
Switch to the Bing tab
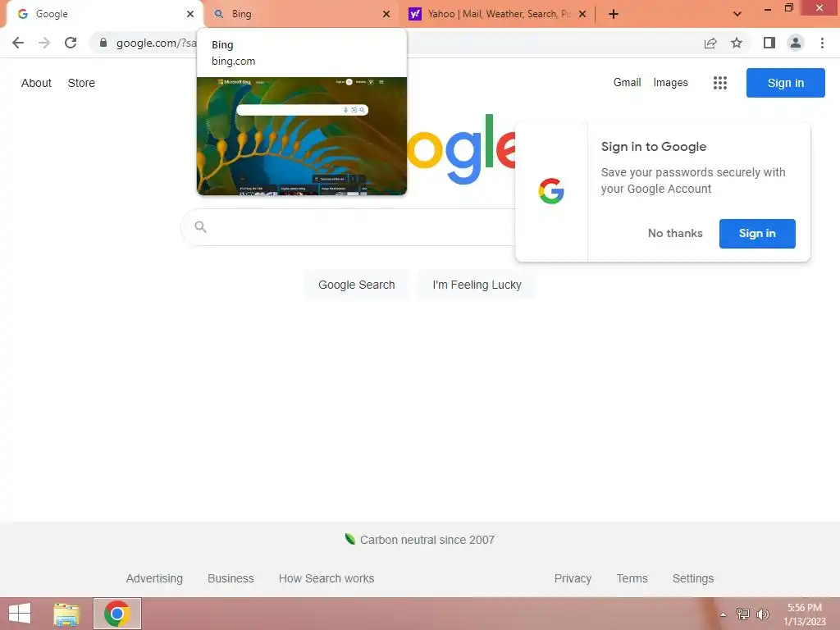pyautogui.click(x=302, y=14)
